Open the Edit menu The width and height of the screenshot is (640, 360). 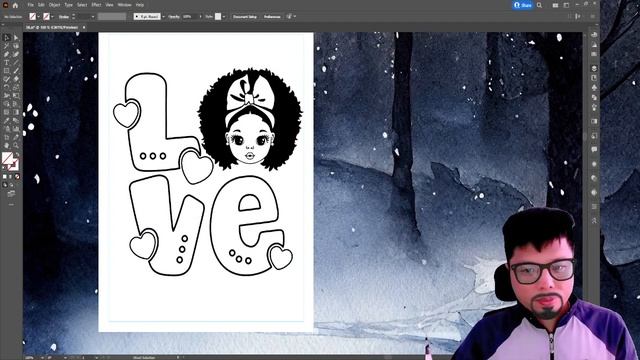[x=41, y=5]
